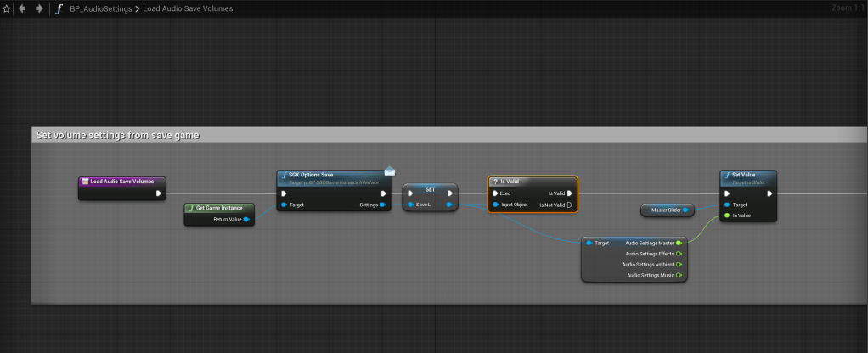Click exec output pin of Load Audio Save Volumes node
Image resolution: width=868 pixels, height=353 pixels.
pos(159,193)
